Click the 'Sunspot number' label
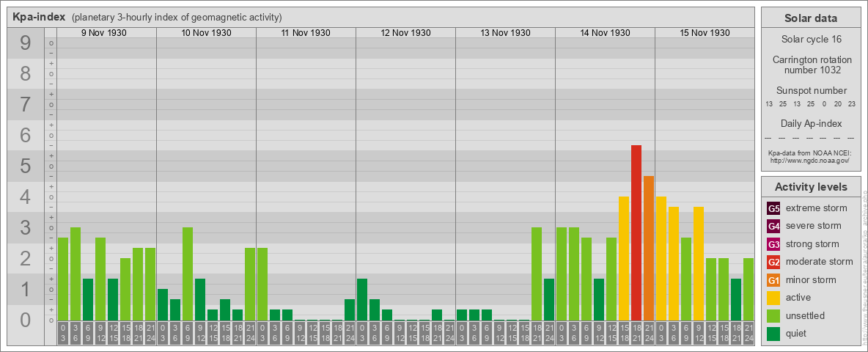 tap(811, 91)
